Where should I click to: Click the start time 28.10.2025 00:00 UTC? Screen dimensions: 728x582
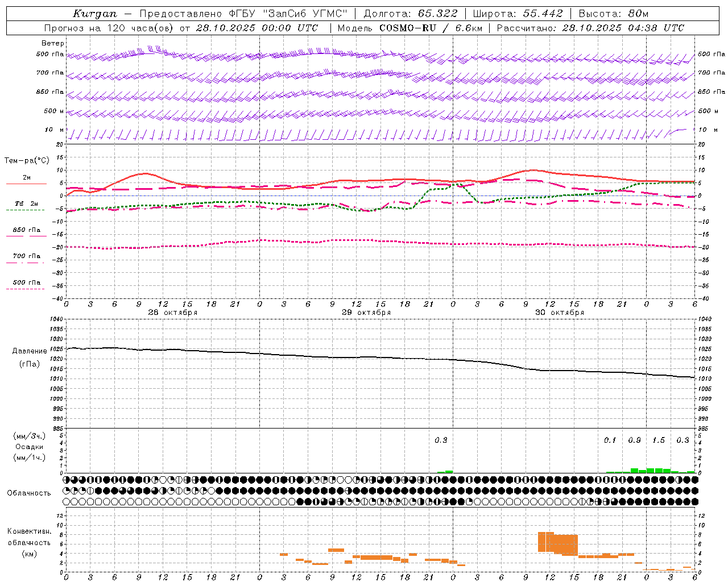(257, 28)
